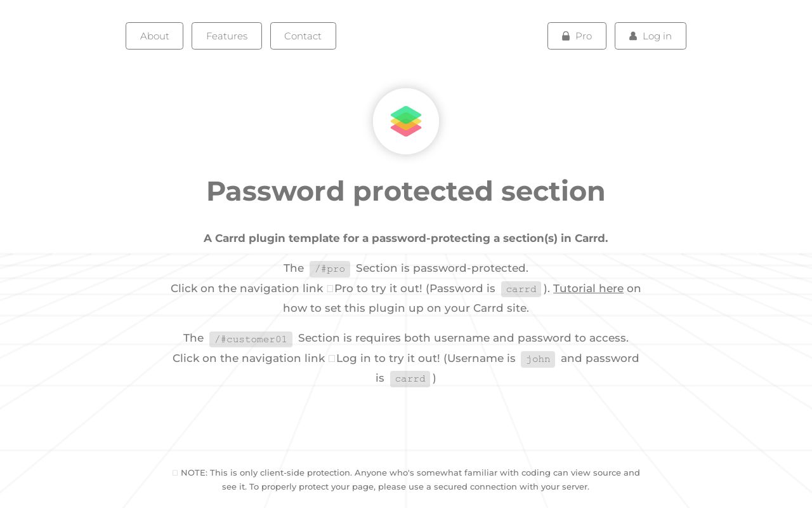Click the carrd code snippet near the end

(x=410, y=378)
